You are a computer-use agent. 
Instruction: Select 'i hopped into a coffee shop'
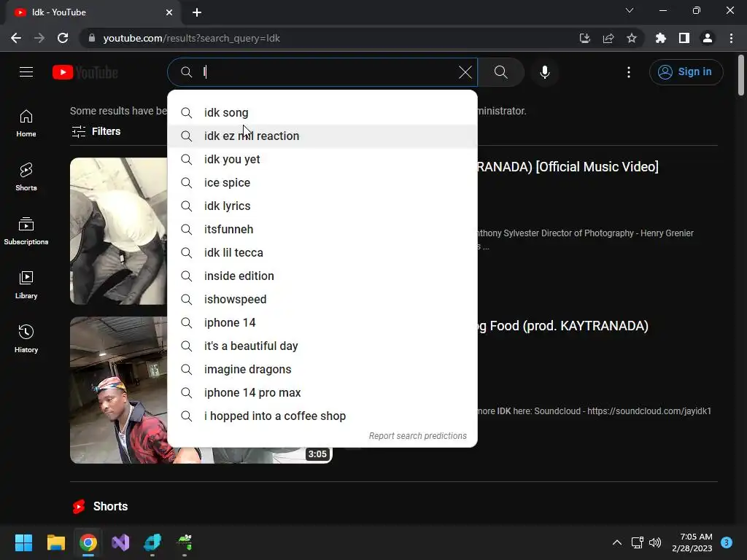tap(322, 416)
